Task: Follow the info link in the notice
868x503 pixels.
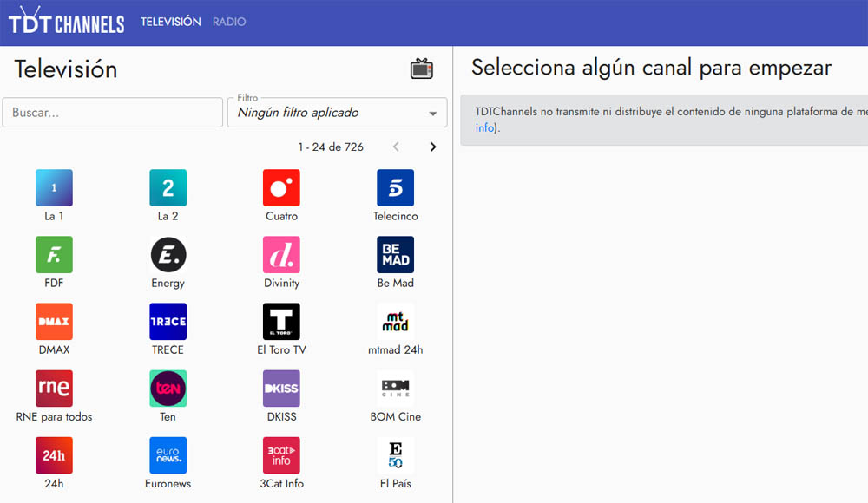Action: coord(484,127)
